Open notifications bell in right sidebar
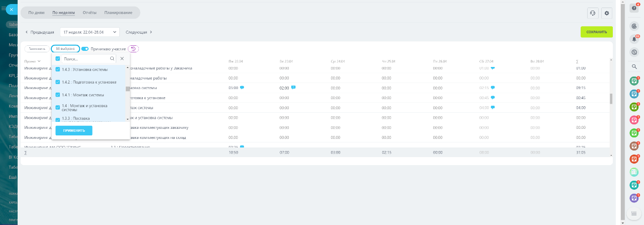 pos(634,39)
